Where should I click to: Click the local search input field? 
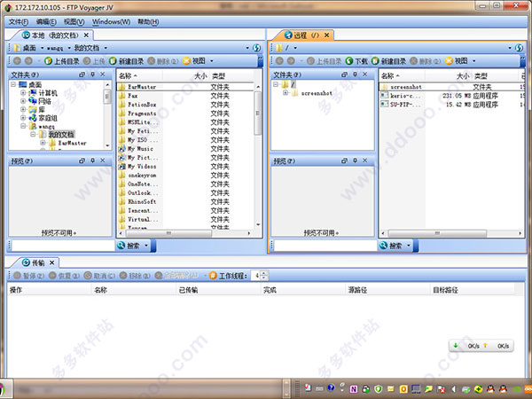(64, 246)
